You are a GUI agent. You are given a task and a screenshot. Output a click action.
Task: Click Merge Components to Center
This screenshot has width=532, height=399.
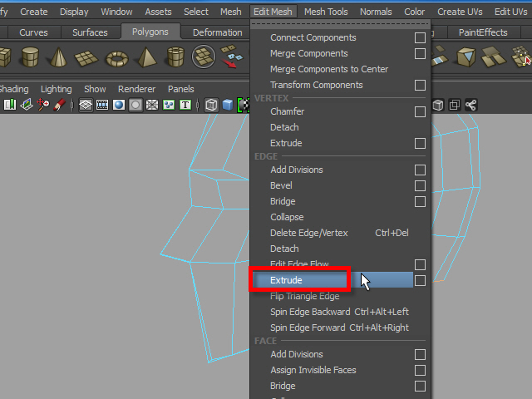329,70
